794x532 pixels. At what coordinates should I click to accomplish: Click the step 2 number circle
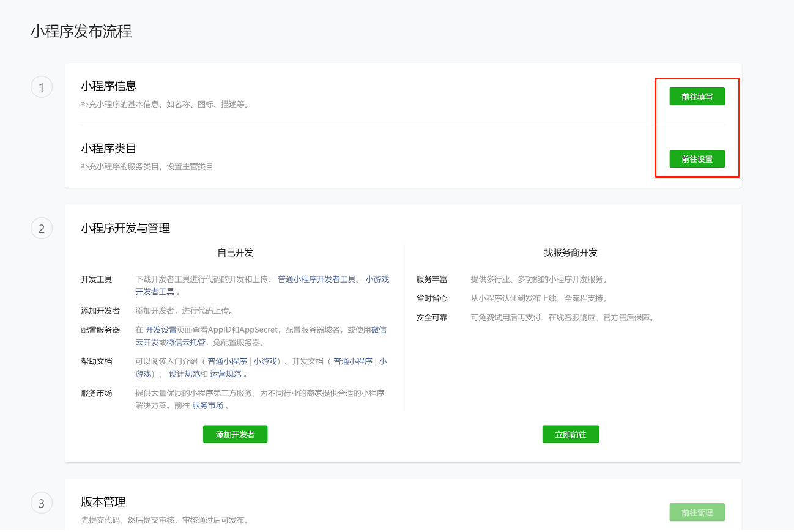tap(42, 229)
